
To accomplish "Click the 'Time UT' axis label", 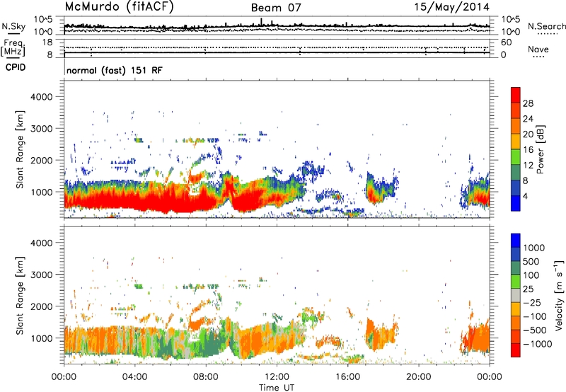I will tap(277, 388).
